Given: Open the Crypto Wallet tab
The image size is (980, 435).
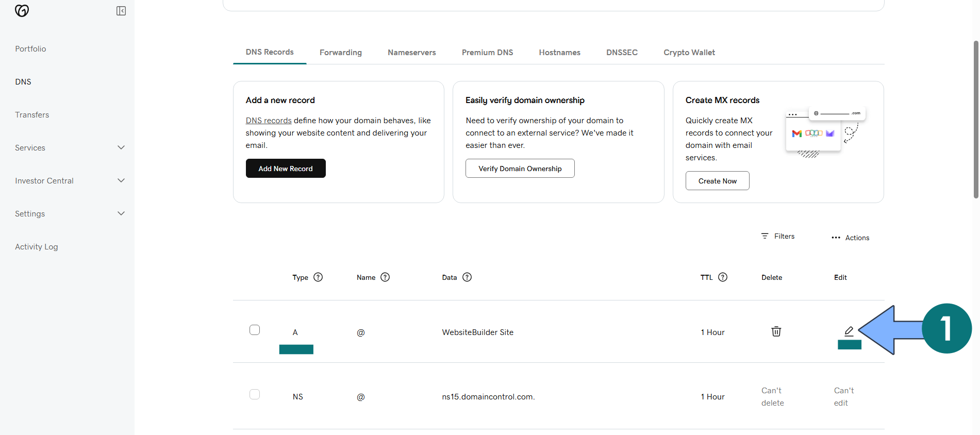Looking at the screenshot, I should tap(689, 53).
